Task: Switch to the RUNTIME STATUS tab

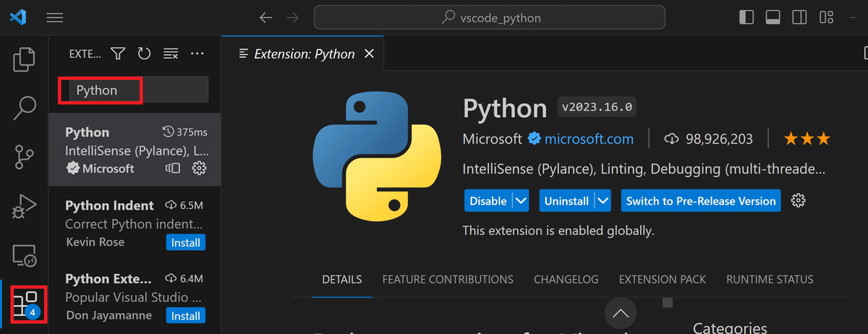Action: pos(770,279)
